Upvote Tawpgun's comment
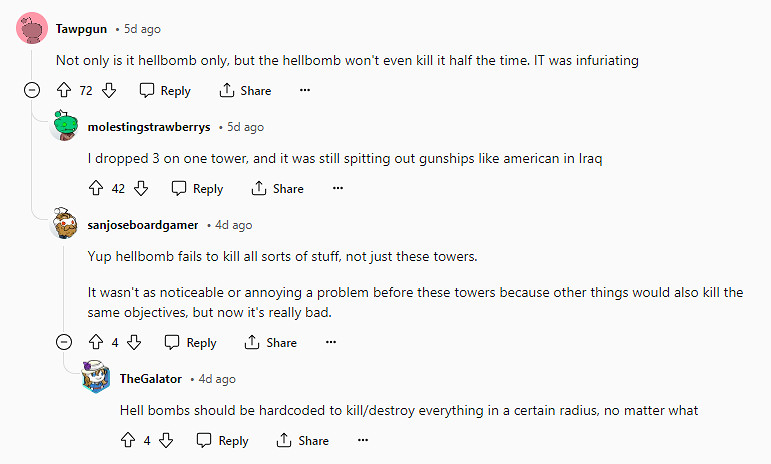Screen dimensions: 771x464 [64, 91]
